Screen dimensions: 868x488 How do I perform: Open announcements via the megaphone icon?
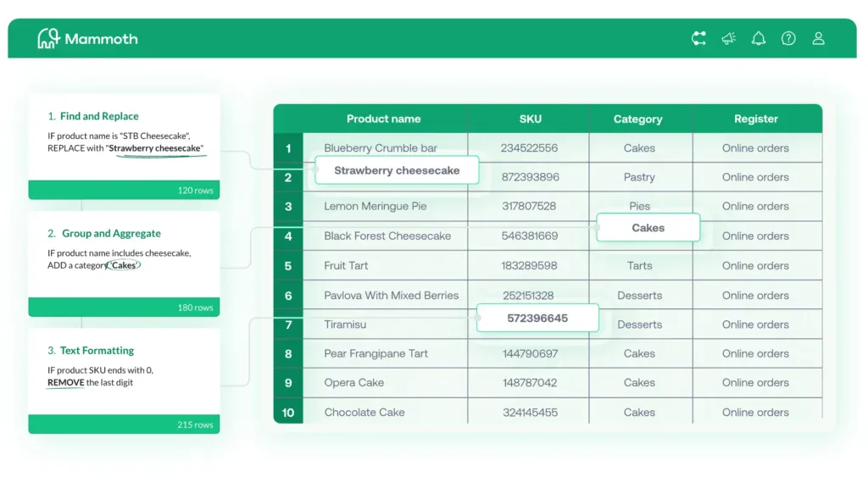(728, 37)
